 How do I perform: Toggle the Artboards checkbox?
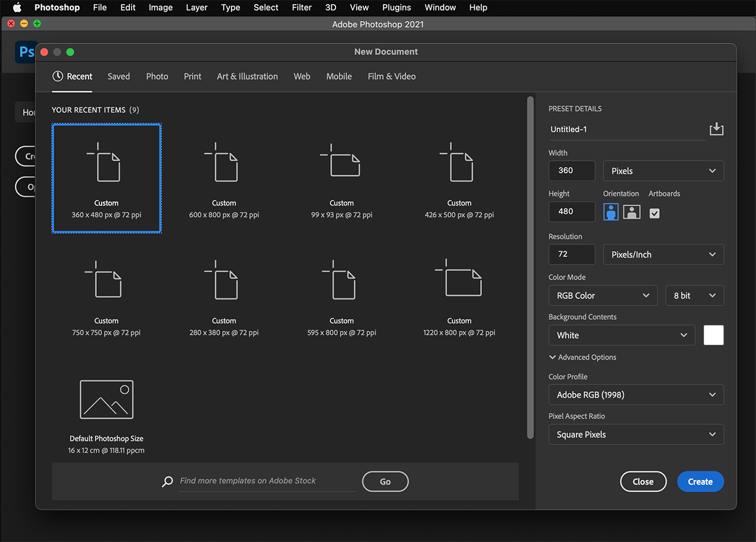(x=654, y=213)
